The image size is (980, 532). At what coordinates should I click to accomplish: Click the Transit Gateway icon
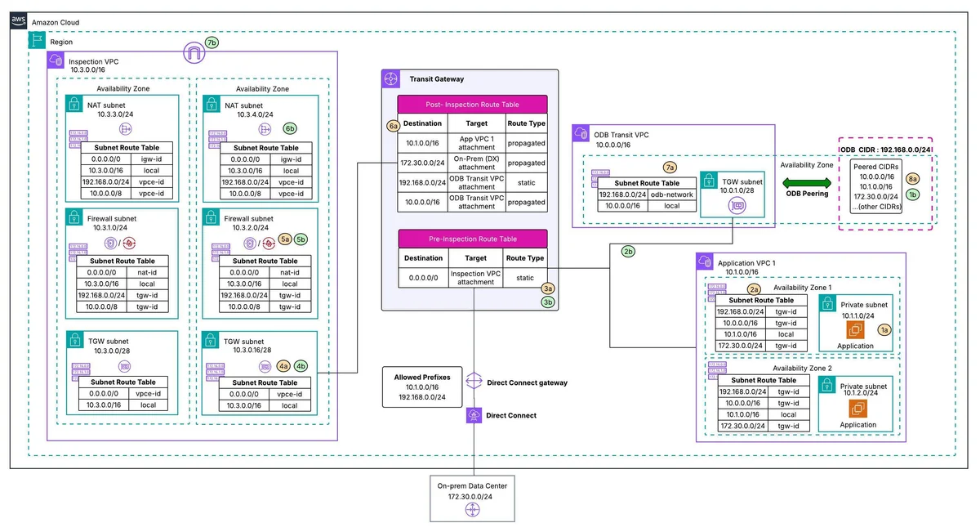coord(390,79)
